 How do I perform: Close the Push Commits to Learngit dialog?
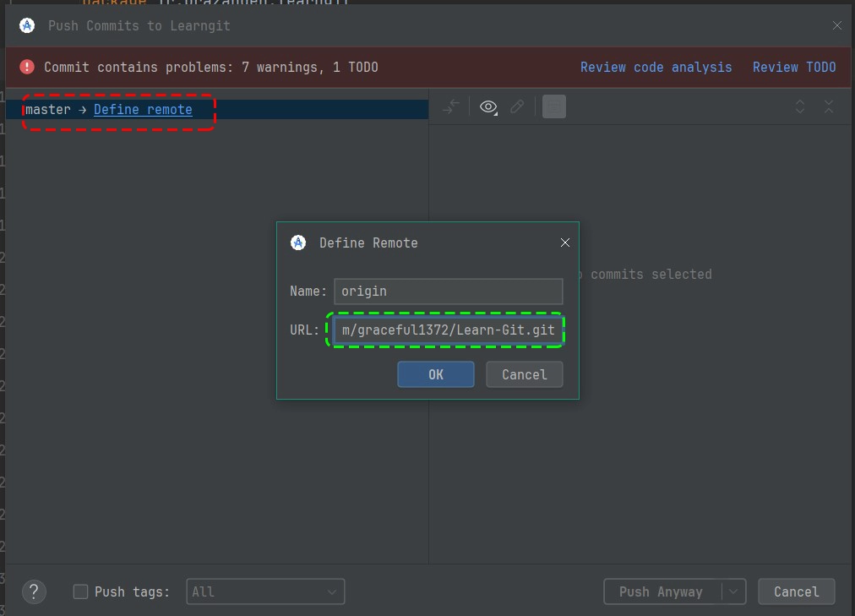pyautogui.click(x=837, y=25)
